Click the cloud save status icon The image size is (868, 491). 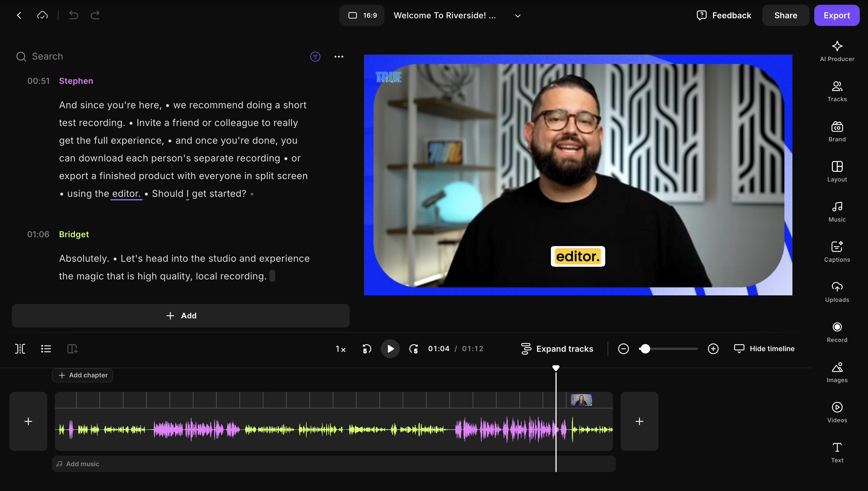tap(43, 15)
